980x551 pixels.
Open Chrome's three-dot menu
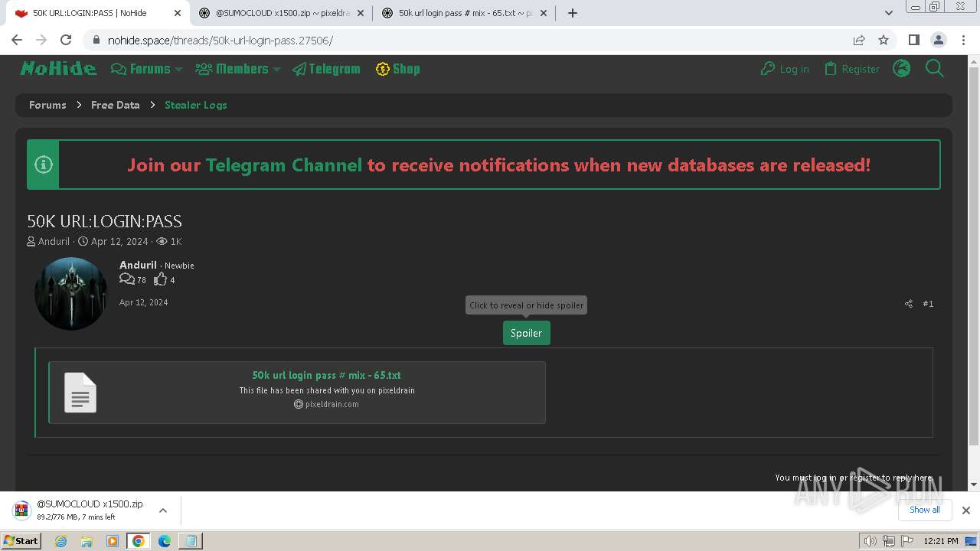tap(962, 40)
